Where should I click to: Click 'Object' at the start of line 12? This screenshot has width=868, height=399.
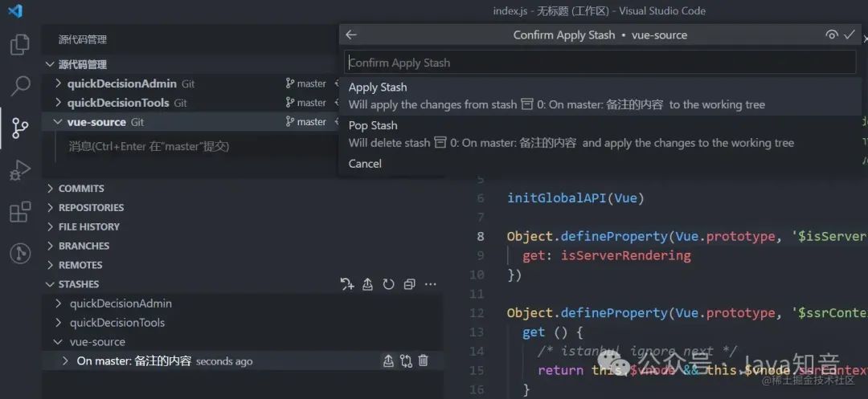[x=530, y=313]
